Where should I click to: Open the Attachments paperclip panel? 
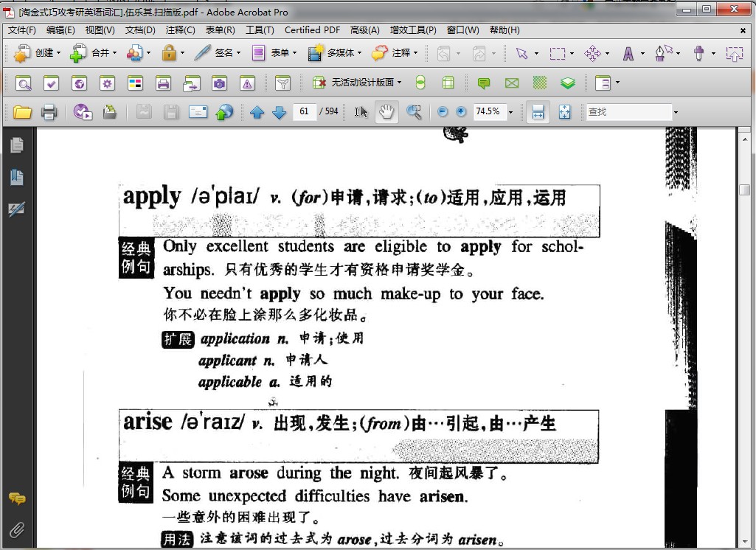pyautogui.click(x=17, y=530)
